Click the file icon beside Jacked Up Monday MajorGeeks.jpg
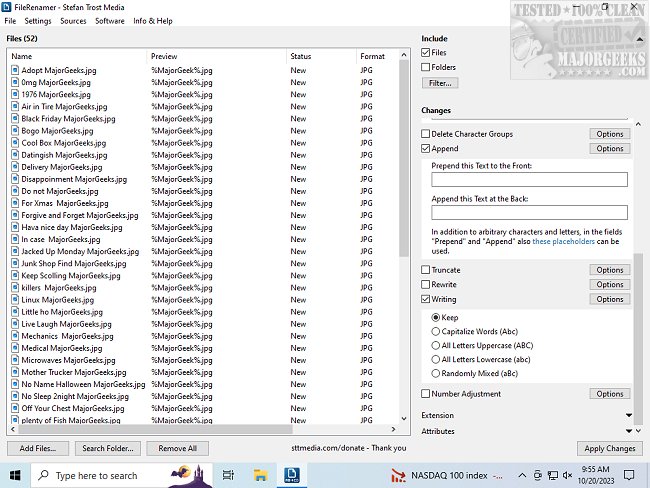The height and width of the screenshot is (488, 650). [15, 251]
